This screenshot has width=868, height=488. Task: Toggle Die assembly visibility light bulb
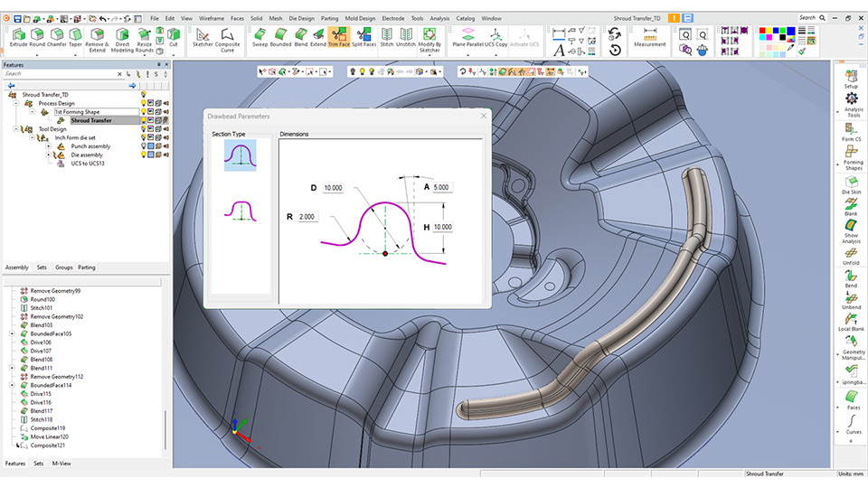point(144,155)
